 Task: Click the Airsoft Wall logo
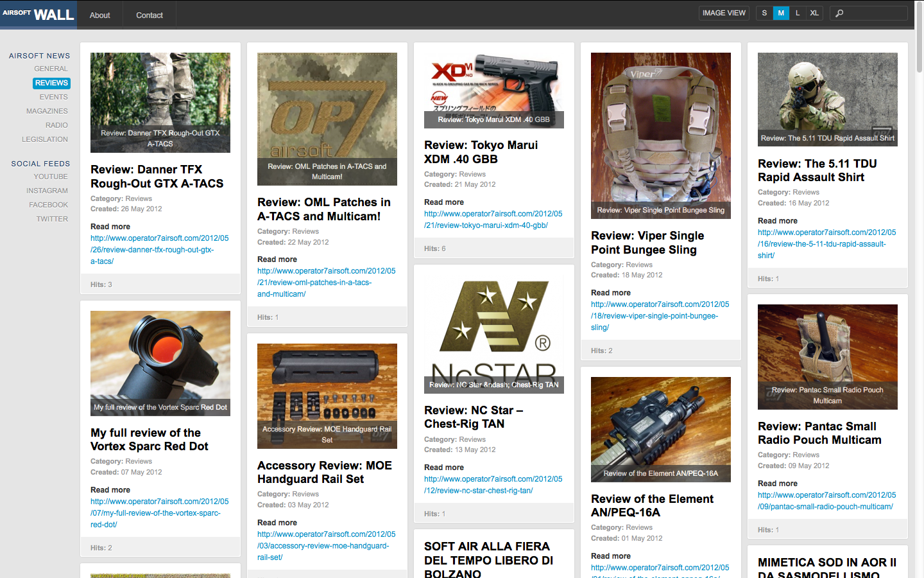pyautogui.click(x=38, y=14)
